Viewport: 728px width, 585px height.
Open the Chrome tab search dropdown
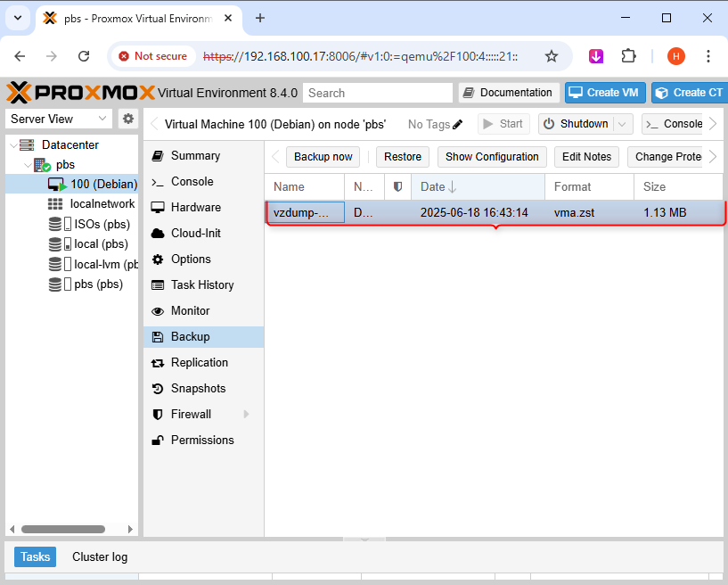(18, 18)
